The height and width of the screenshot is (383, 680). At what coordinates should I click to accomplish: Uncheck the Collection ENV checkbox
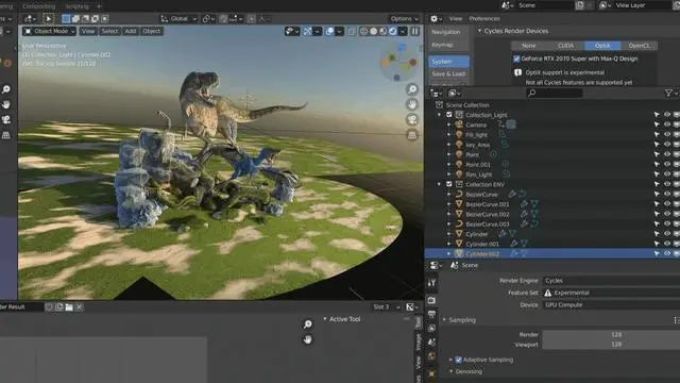(x=449, y=184)
